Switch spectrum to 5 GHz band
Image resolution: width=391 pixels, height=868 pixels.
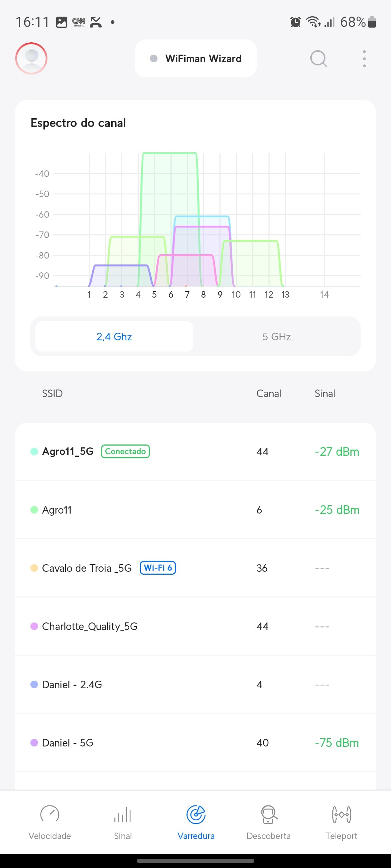click(277, 337)
